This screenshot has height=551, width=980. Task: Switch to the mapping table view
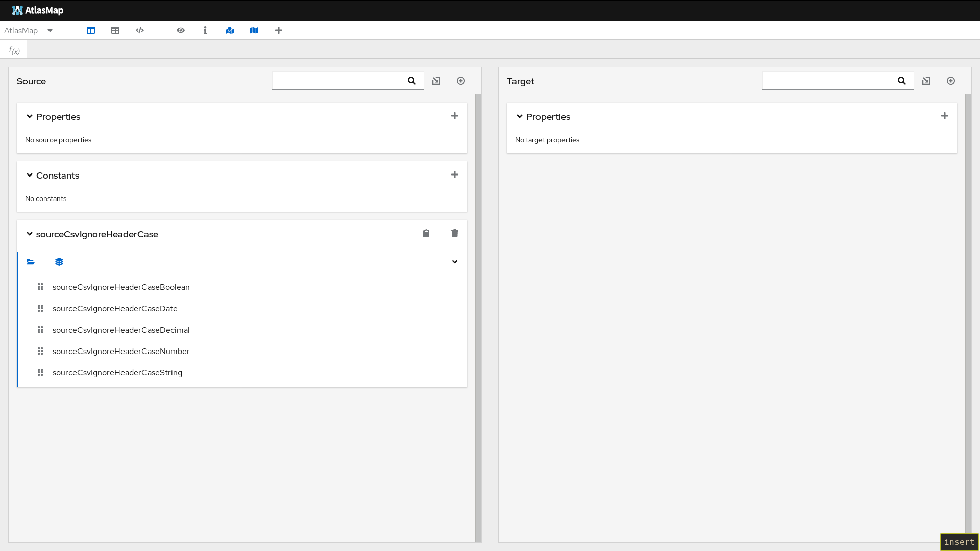[x=115, y=30]
